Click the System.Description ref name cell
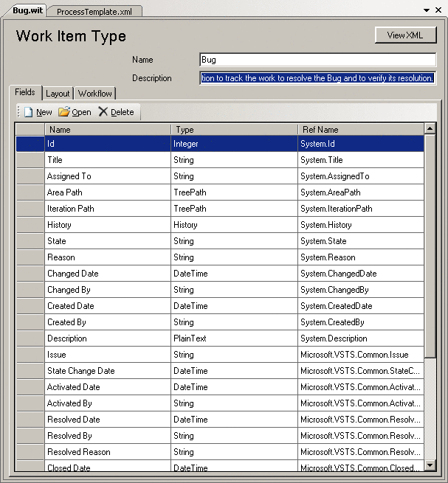The width and height of the screenshot is (448, 483). 361,338
